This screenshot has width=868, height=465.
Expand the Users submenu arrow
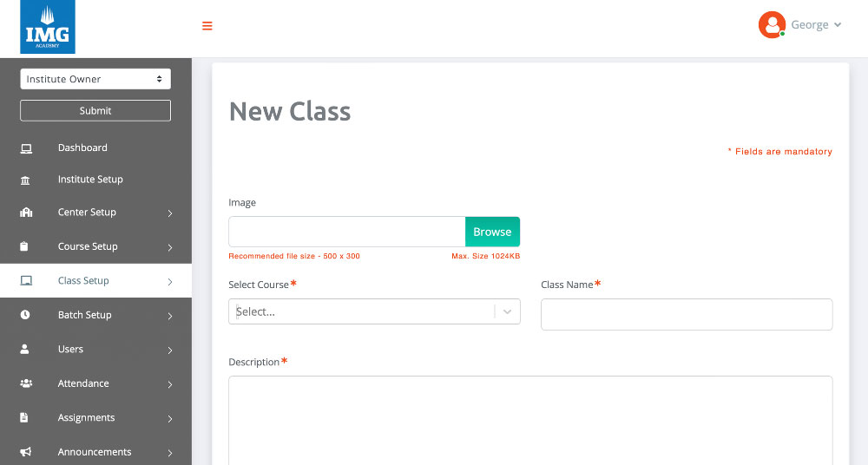170,350
